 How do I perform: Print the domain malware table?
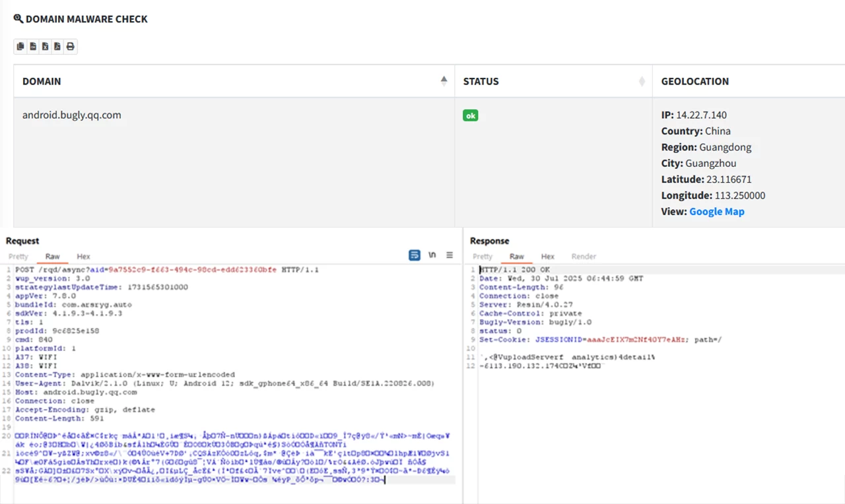pyautogui.click(x=70, y=46)
